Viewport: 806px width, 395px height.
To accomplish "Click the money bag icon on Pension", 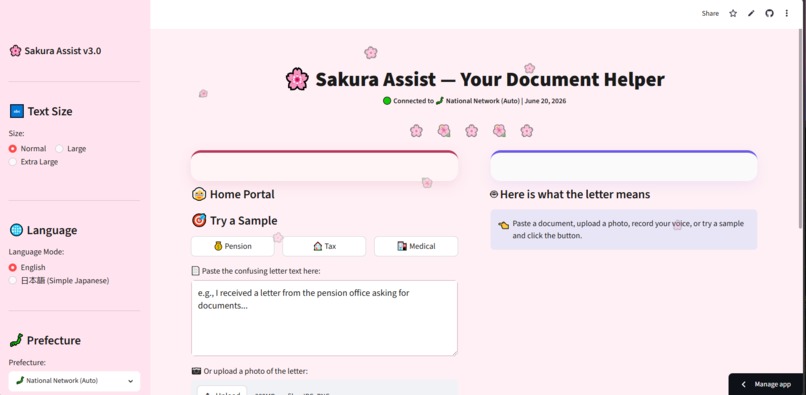I will click(218, 246).
